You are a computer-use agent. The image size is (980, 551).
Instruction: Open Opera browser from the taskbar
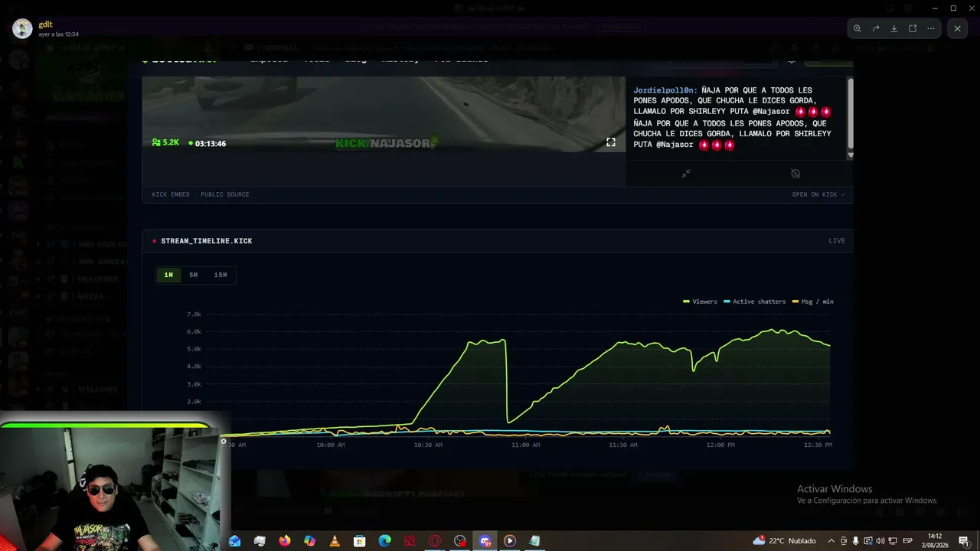[x=435, y=541]
